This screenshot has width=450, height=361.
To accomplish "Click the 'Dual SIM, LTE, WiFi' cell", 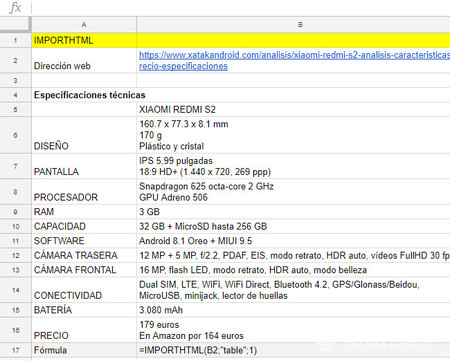I will [x=293, y=290].
